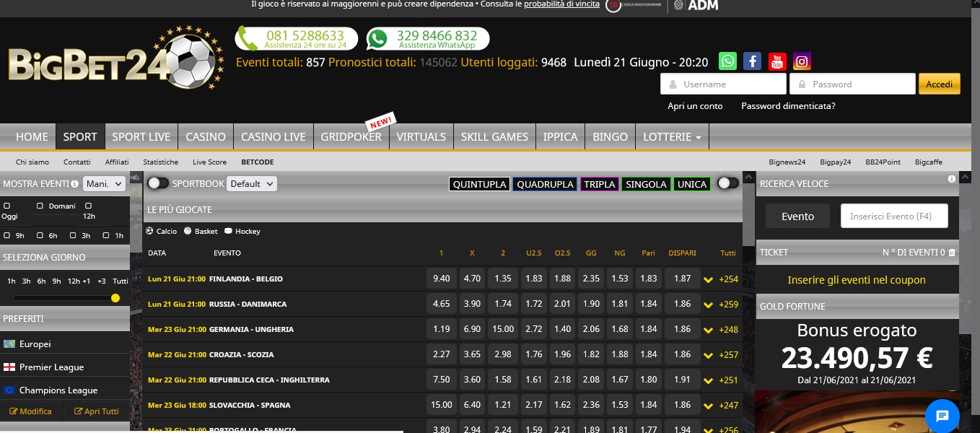
Task: Click the 18+ responsible gaming icon
Action: (613, 5)
